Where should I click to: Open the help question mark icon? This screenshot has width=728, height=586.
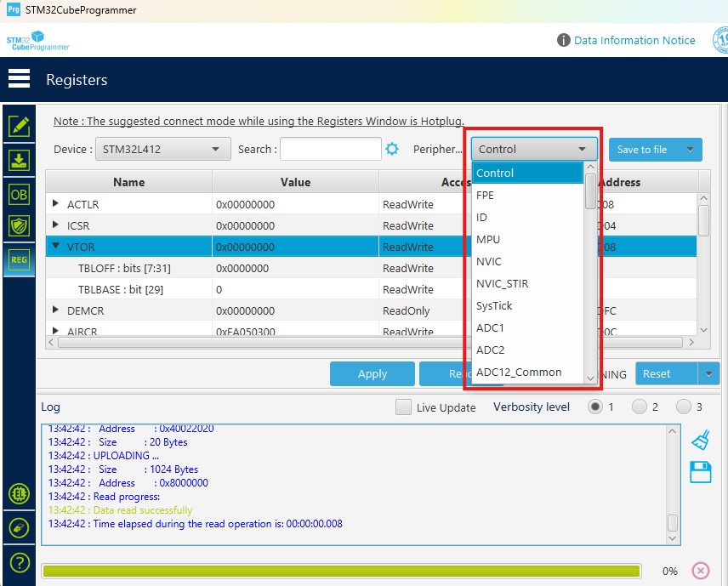click(19, 563)
